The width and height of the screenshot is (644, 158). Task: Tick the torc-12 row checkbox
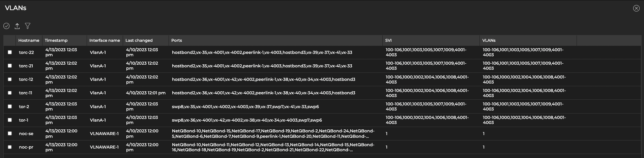point(10,79)
